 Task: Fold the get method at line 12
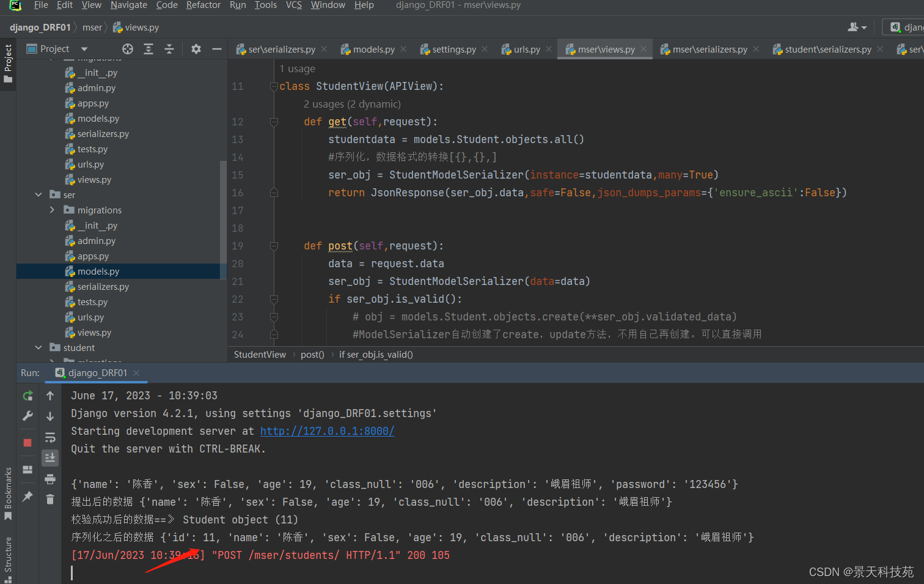[274, 122]
